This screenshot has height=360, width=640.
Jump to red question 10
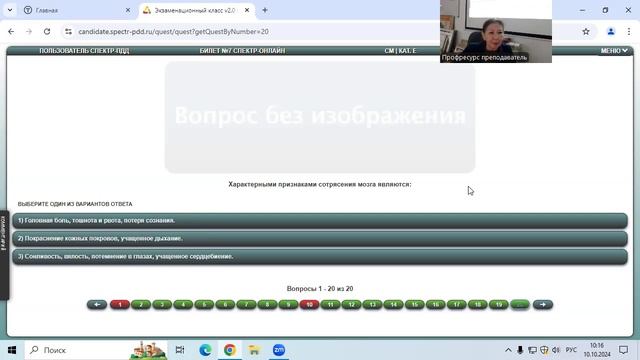click(x=309, y=304)
